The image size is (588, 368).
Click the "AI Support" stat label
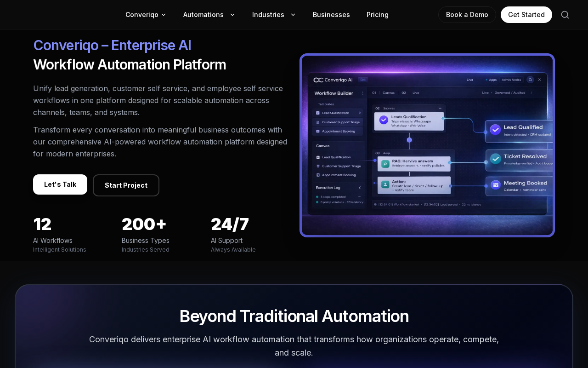[226, 241]
